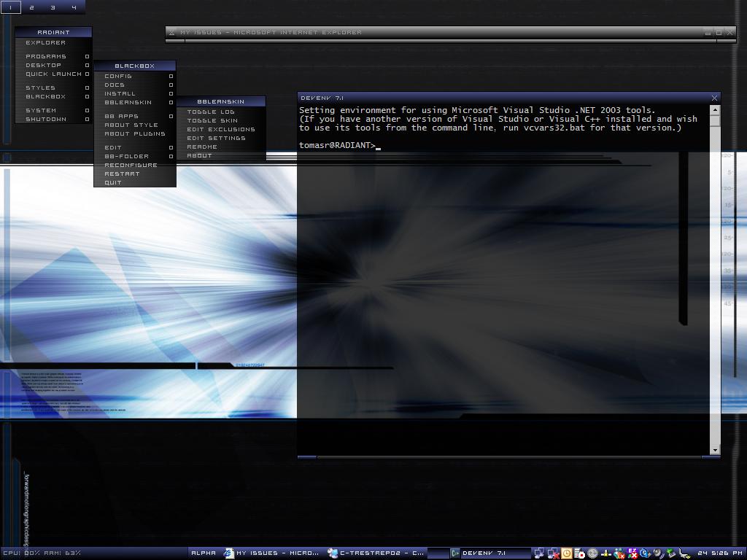Click the CPU and RAM usage readout
Image resolution: width=747 pixels, height=560 pixels.
coord(42,553)
